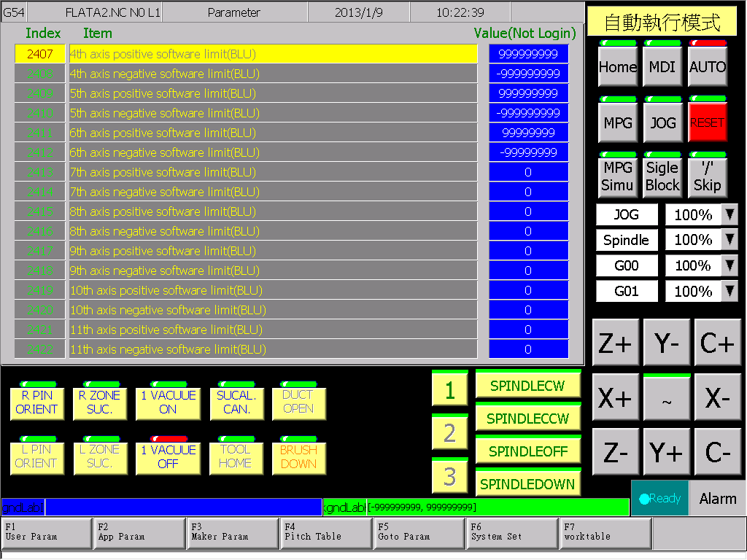Image resolution: width=747 pixels, height=560 pixels.
Task: Open the Alarm indicator panel
Action: coord(718,498)
